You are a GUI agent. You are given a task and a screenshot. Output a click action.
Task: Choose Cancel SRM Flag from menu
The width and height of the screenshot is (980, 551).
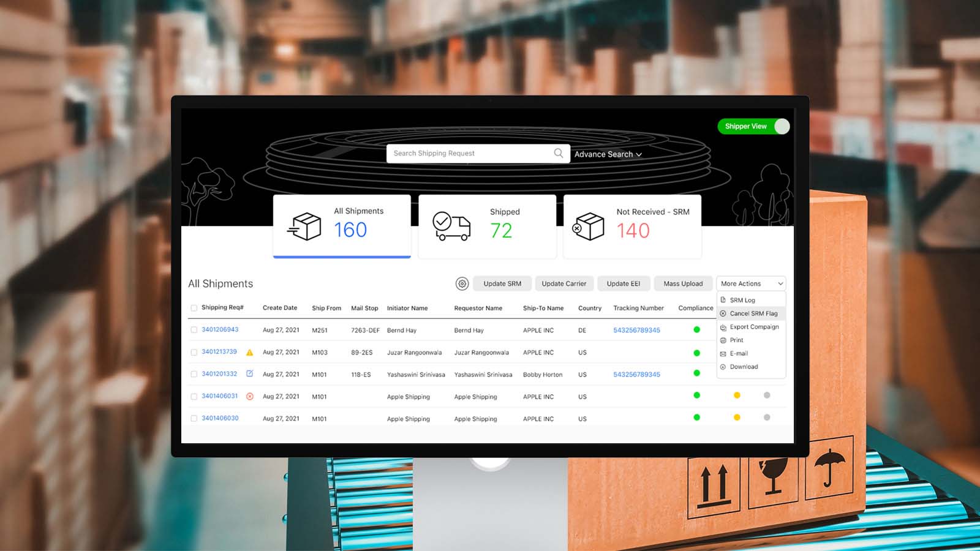(753, 313)
